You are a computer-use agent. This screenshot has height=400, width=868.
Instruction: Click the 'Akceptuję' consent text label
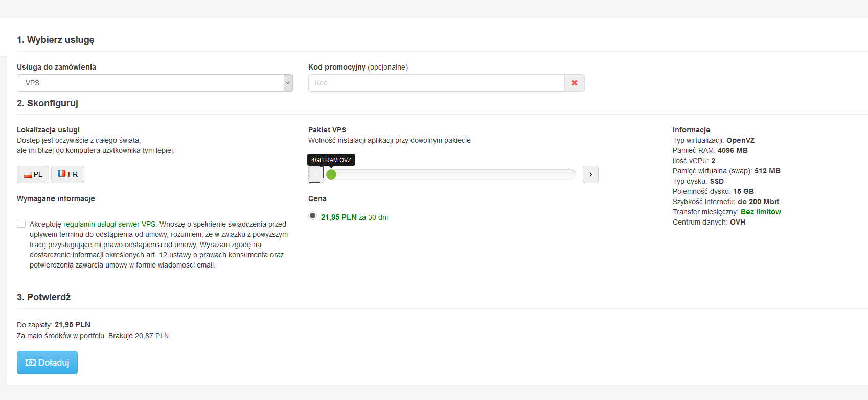coord(45,224)
